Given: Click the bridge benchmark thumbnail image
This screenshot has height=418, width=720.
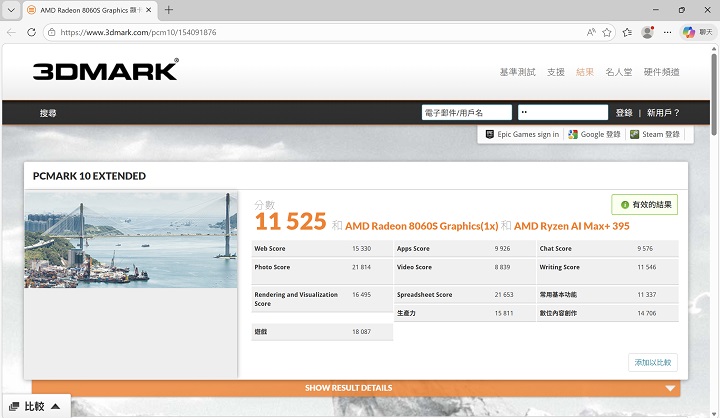Looking at the screenshot, I should click(x=131, y=240).
